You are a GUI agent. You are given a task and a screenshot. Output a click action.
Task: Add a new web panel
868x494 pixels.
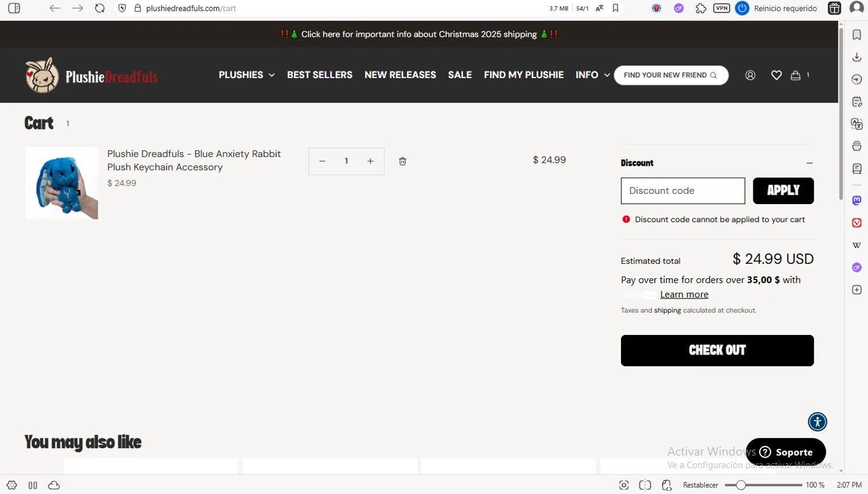857,290
